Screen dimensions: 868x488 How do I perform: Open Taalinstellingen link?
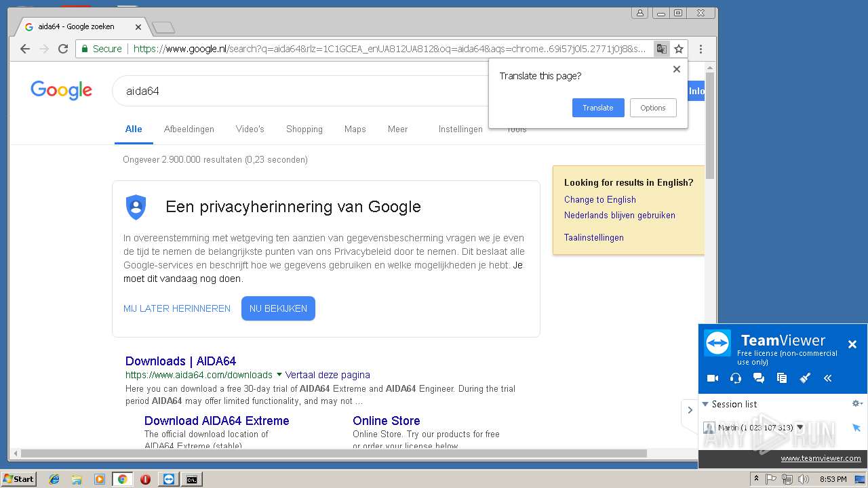point(594,237)
